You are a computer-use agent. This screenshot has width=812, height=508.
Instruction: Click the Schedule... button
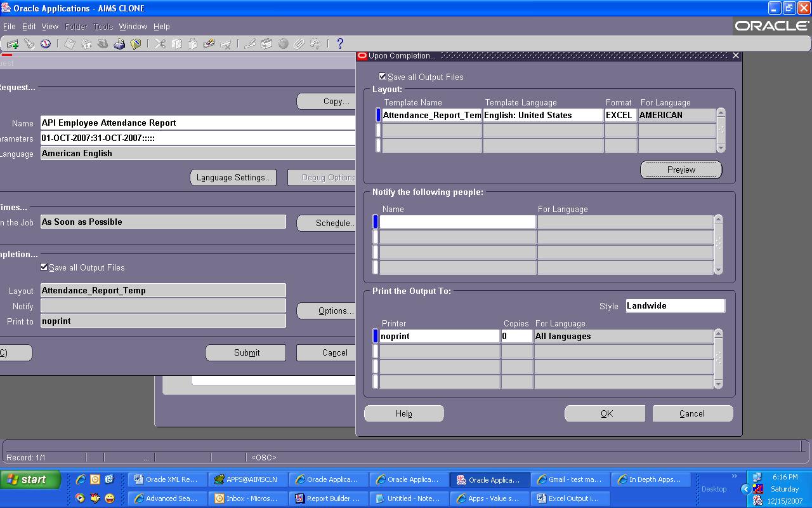(327, 223)
